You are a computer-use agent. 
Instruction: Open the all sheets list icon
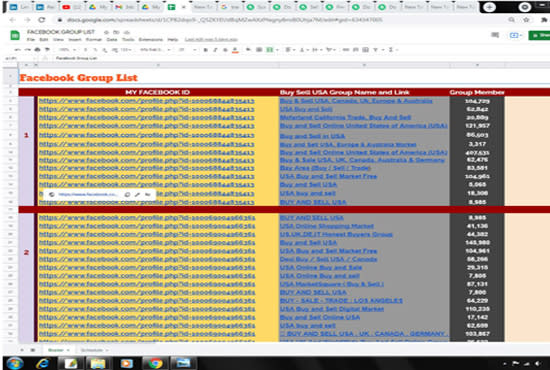pos(33,350)
